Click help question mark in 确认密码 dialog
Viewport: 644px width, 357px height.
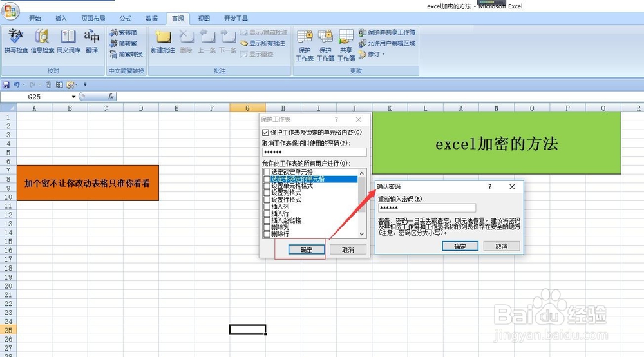(x=489, y=186)
